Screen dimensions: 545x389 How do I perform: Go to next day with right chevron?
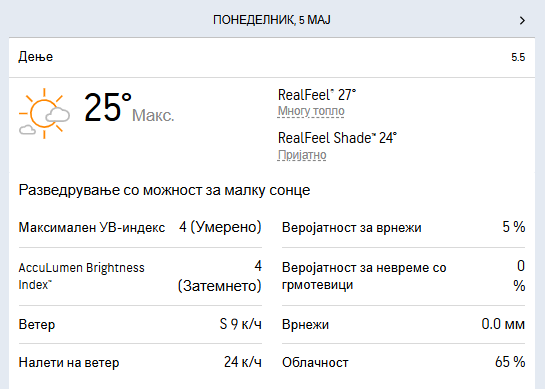(522, 21)
